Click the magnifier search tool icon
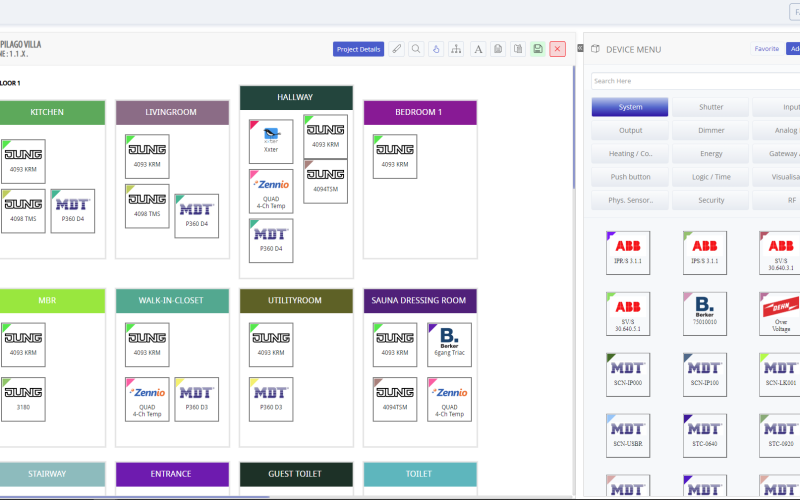The image size is (800, 500). tap(416, 49)
